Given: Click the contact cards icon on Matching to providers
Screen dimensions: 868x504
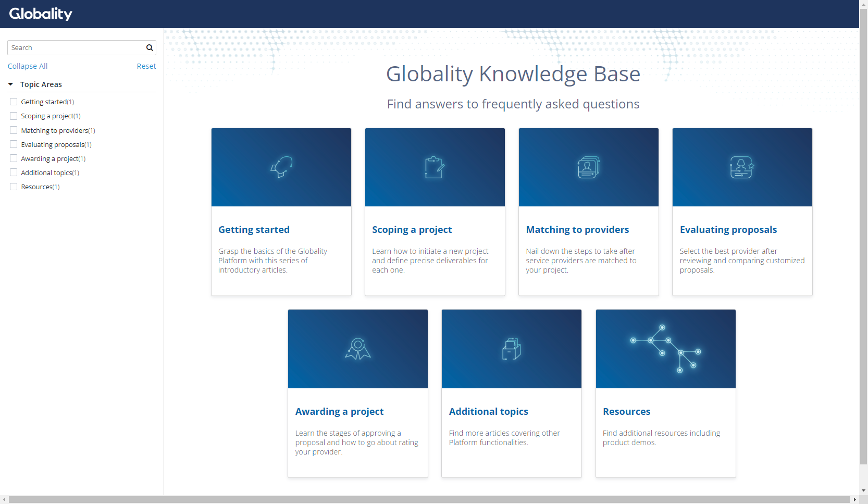Looking at the screenshot, I should pos(588,167).
